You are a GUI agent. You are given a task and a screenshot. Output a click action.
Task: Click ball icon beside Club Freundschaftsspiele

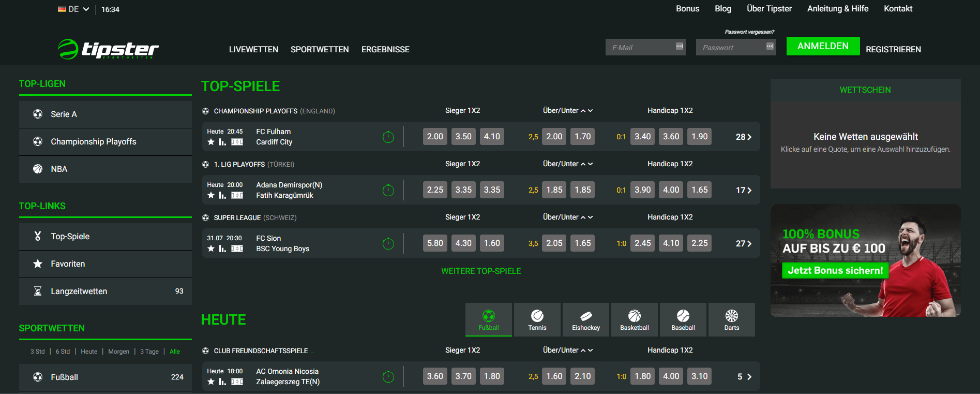205,351
